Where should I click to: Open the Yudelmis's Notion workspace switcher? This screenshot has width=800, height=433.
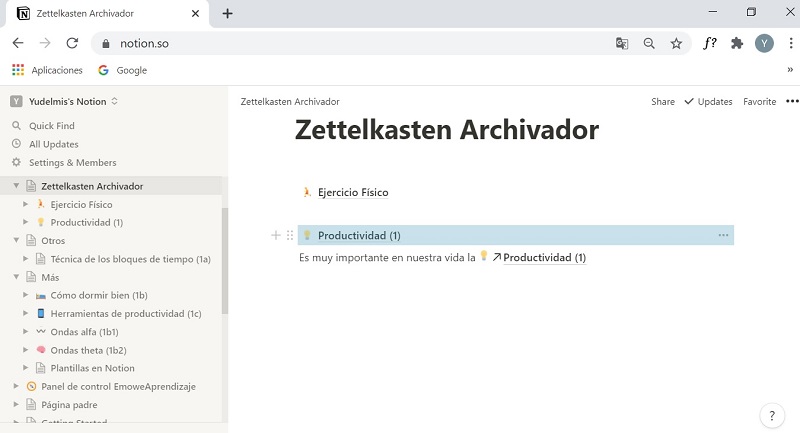(64, 101)
